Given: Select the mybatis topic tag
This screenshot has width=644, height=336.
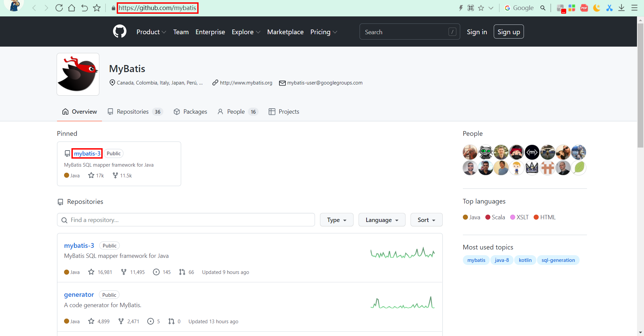Looking at the screenshot, I should pyautogui.click(x=476, y=260).
